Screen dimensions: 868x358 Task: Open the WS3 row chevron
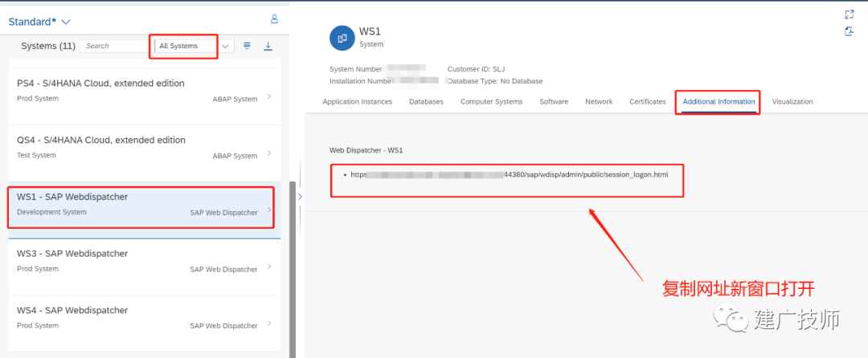click(x=269, y=266)
